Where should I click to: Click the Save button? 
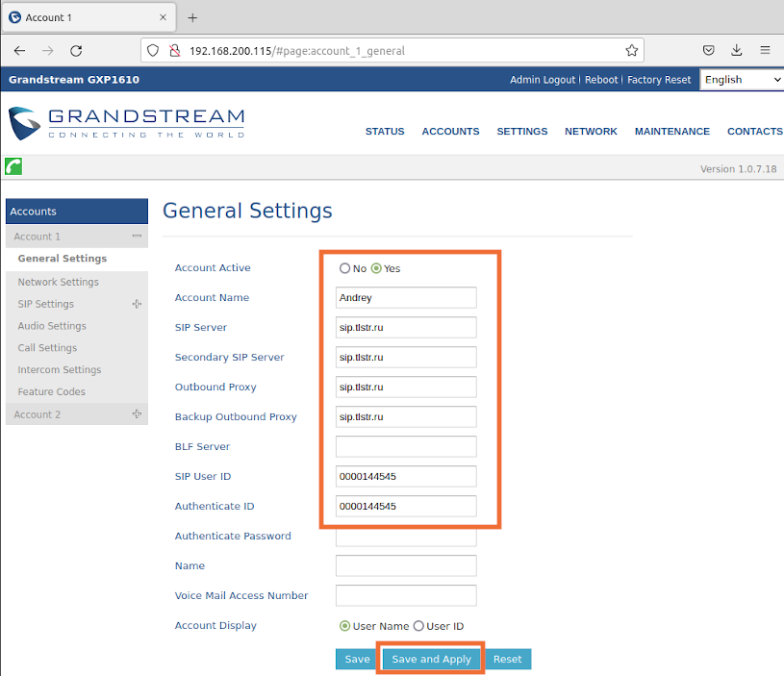pyautogui.click(x=357, y=659)
